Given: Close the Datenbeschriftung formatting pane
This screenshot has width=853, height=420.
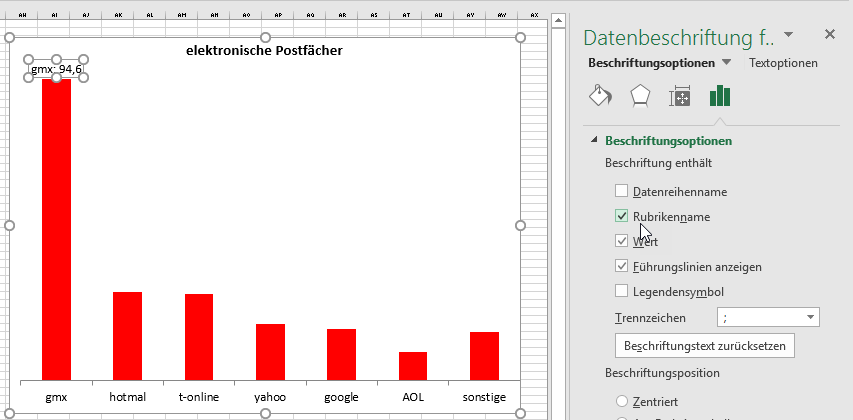Looking at the screenshot, I should 829,34.
